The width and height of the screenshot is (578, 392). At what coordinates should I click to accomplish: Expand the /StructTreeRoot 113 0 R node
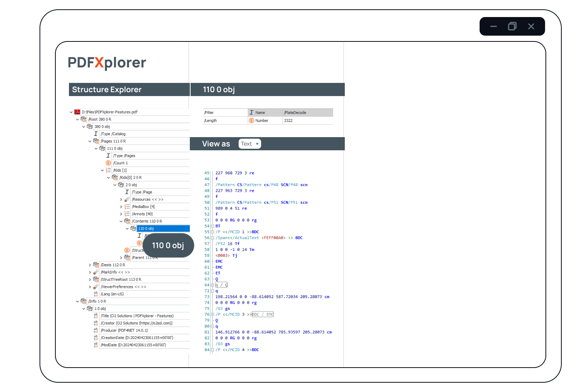point(90,280)
